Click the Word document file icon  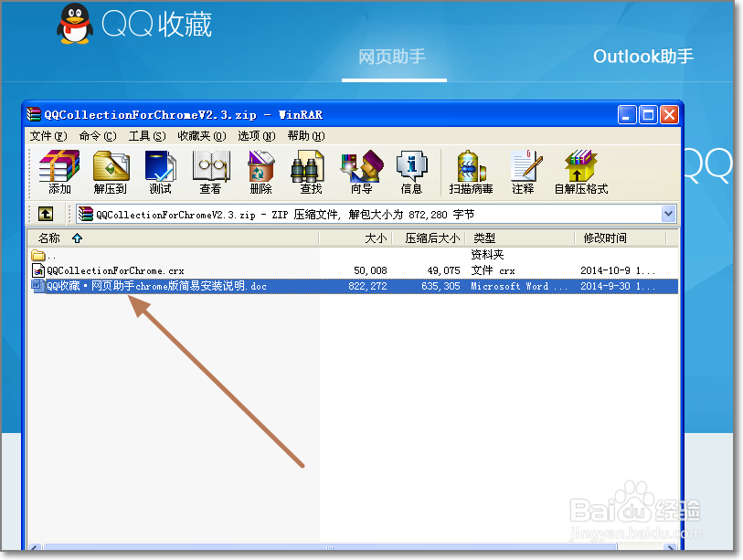point(37,286)
